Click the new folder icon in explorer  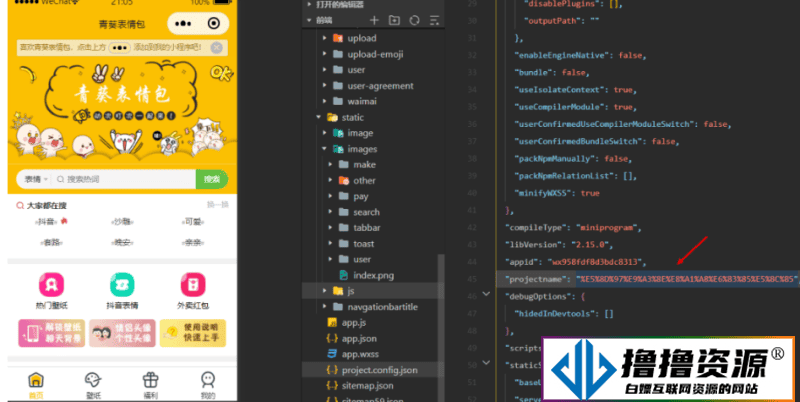394,20
